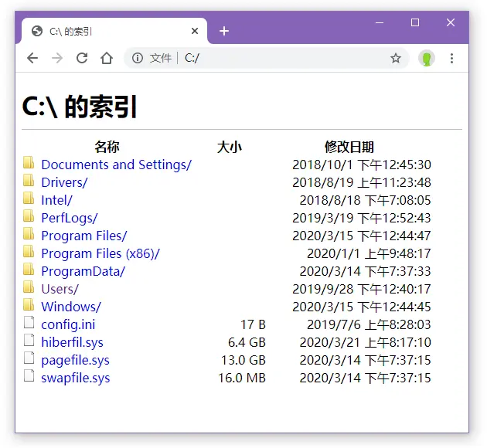Click the file icon beside swapfile.sys
487x448 pixels.
tap(29, 375)
